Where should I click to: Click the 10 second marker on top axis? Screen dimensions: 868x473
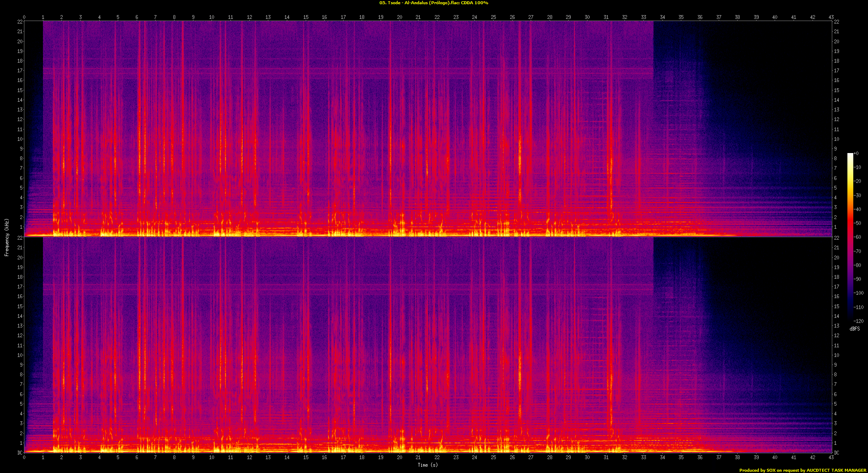point(212,17)
